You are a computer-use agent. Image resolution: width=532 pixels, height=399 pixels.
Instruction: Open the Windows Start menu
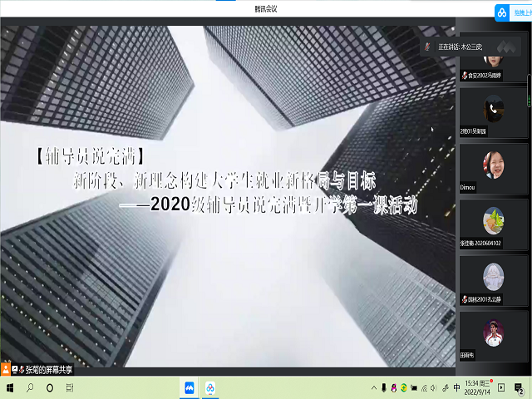(10, 388)
